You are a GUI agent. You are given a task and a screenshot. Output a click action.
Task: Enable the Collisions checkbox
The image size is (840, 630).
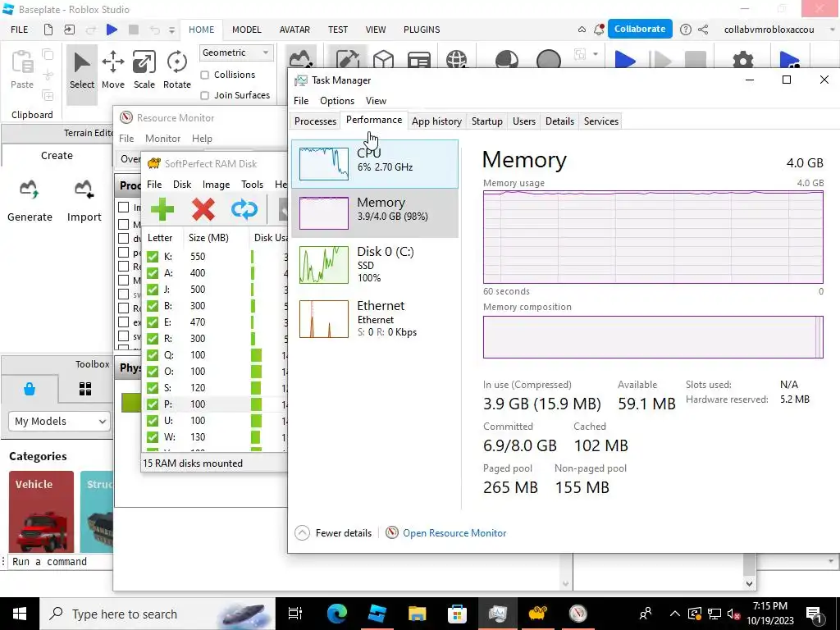204,75
